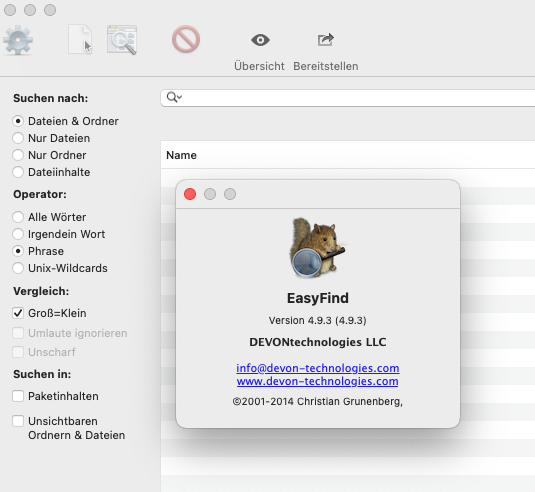The image size is (535, 492).
Task: Open the search magnifier dropdown in field
Action: (x=174, y=98)
